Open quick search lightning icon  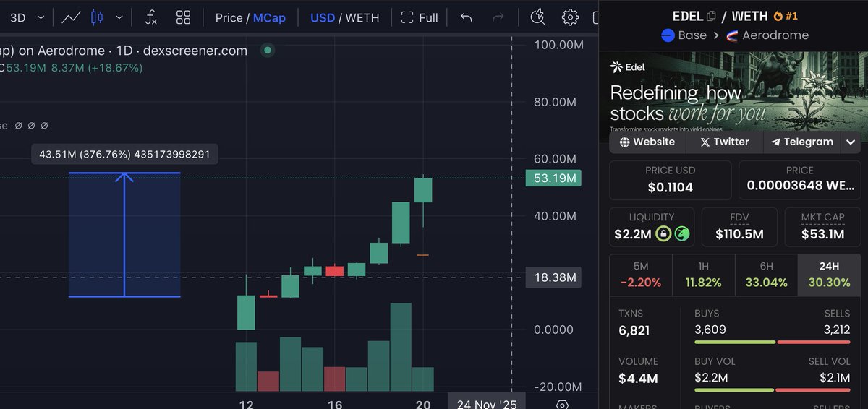(x=537, y=17)
